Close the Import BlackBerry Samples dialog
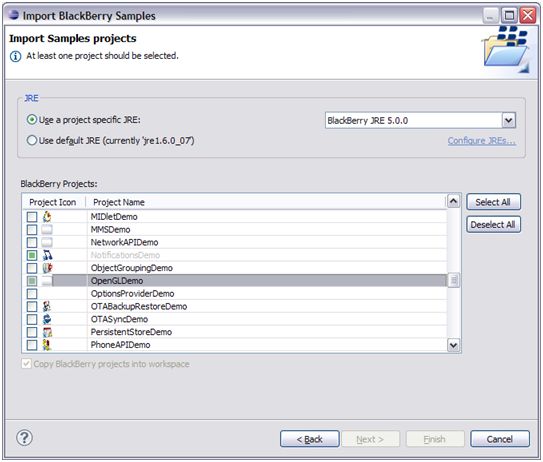Image resolution: width=543 pixels, height=462 pixels. point(528,15)
